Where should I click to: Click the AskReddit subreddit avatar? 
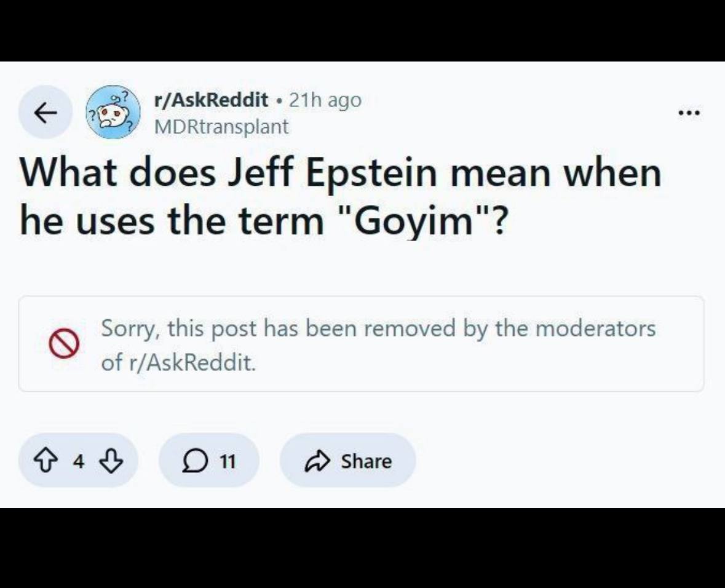click(x=113, y=111)
